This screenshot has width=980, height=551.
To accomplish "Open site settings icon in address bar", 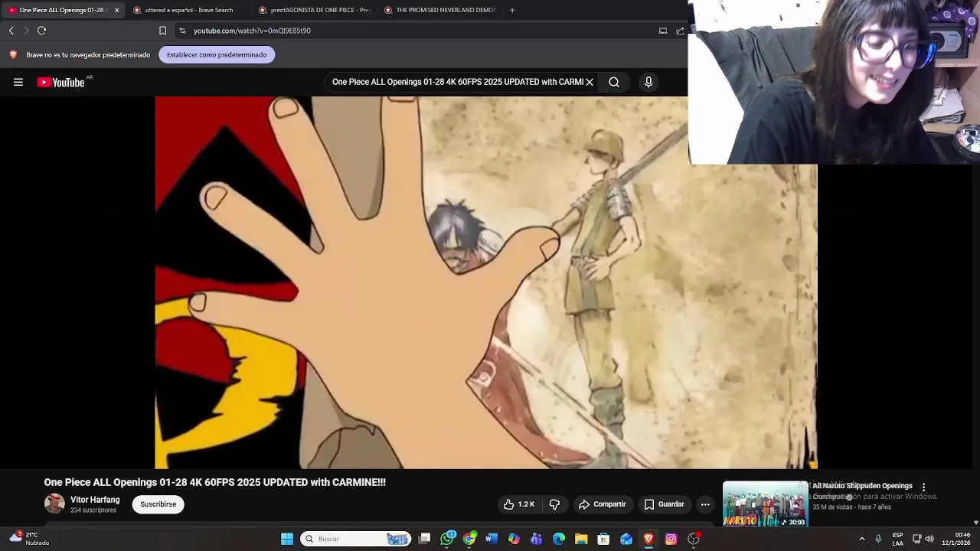I will [182, 31].
